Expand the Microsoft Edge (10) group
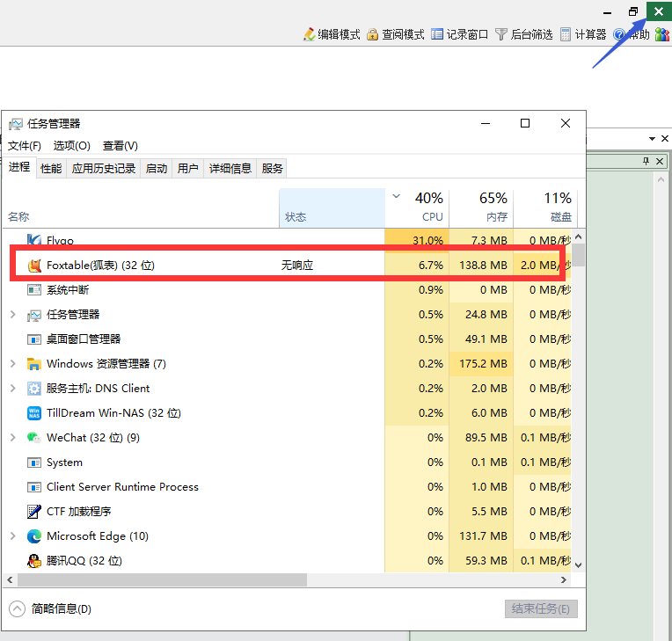Image resolution: width=672 pixels, height=641 pixels. (x=13, y=536)
